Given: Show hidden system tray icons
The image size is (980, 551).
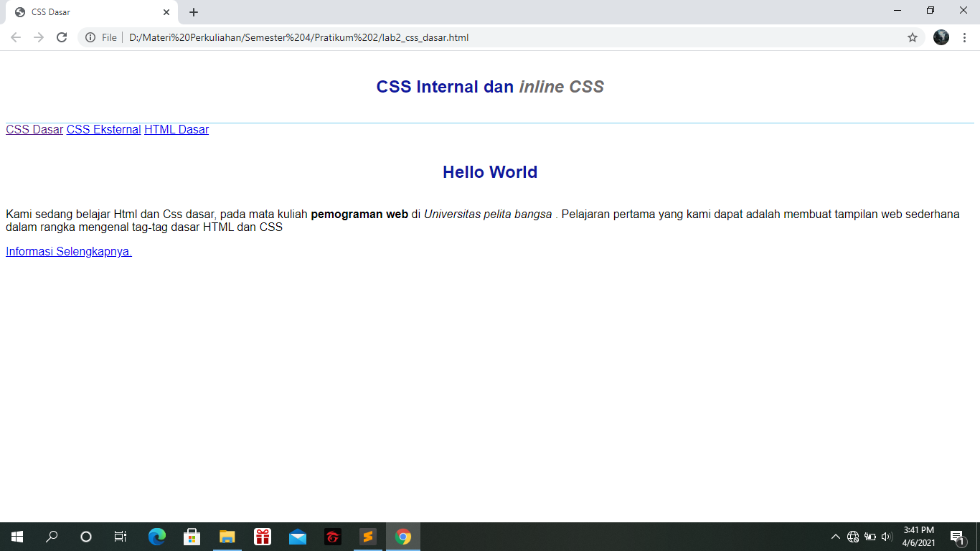Looking at the screenshot, I should click(836, 537).
